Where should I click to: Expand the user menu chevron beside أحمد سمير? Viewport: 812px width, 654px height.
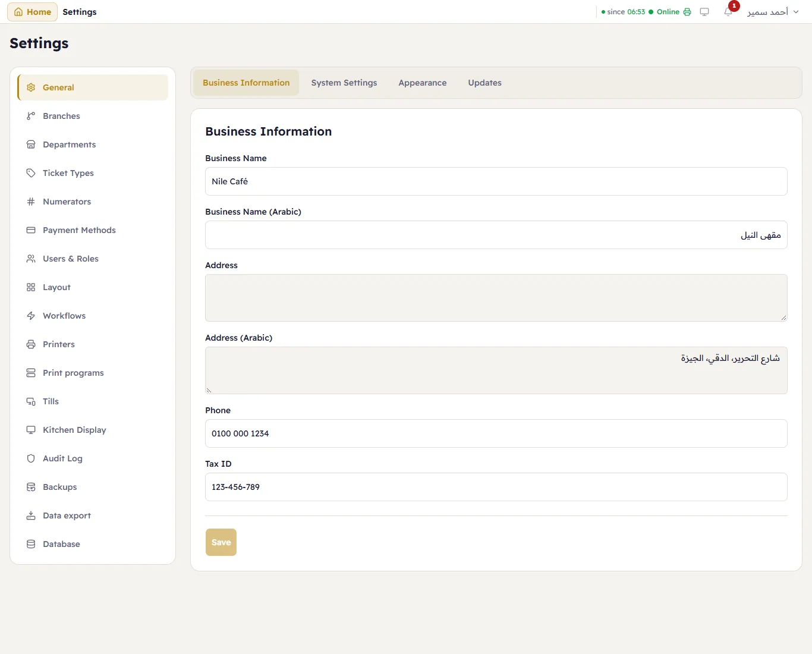tap(796, 12)
